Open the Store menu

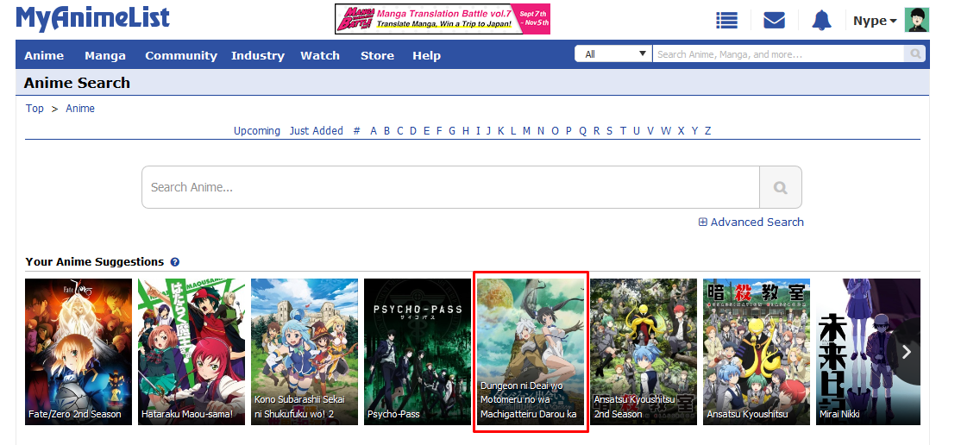377,55
